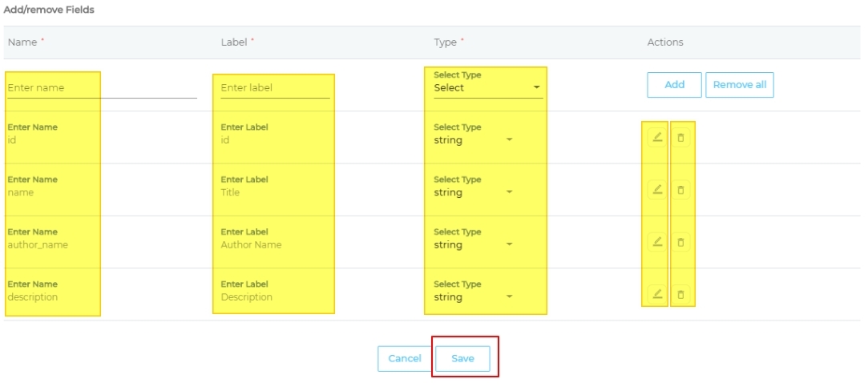This screenshot has width=868, height=387.
Task: Click the edit pencil for author_name row
Action: coord(657,242)
